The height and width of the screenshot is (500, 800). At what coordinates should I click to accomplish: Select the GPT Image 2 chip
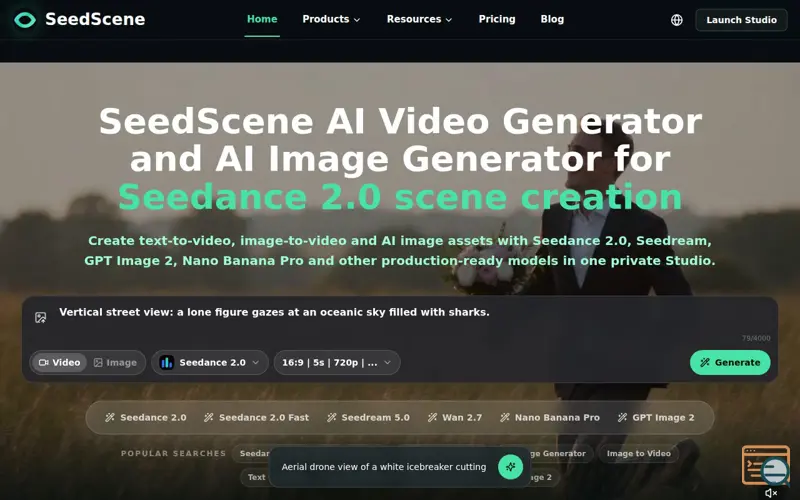(x=656, y=417)
